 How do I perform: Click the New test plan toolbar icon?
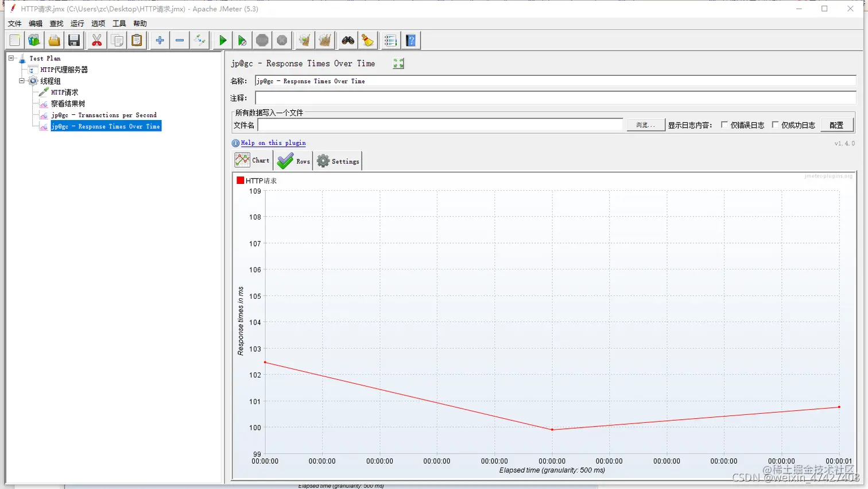point(15,40)
